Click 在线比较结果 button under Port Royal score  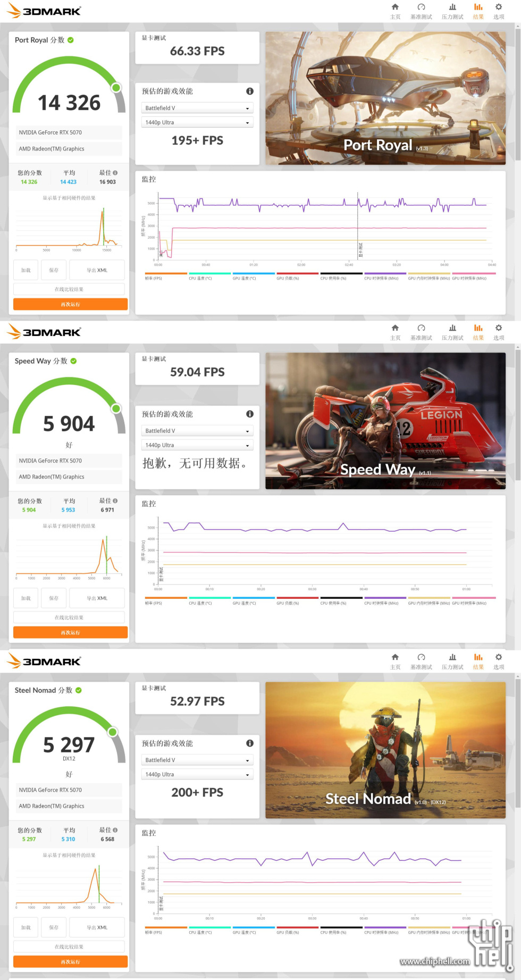point(69,289)
